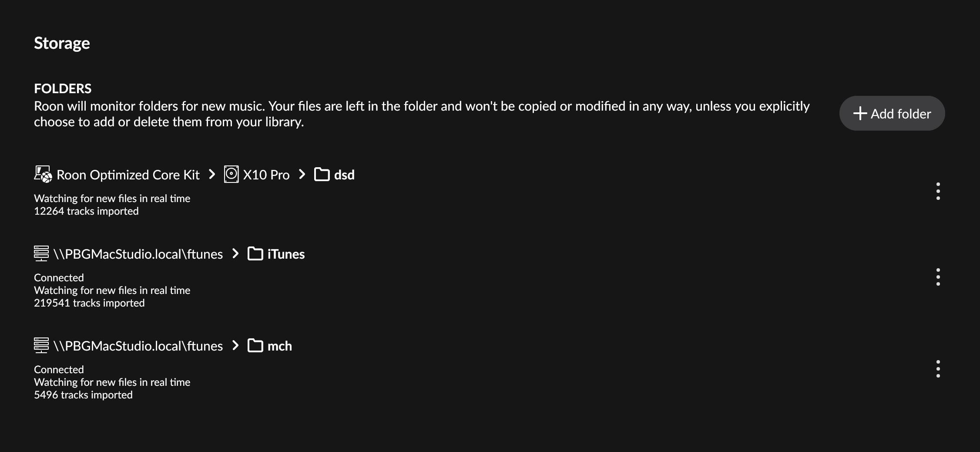Click the X10 Pro drive icon
This screenshot has height=452, width=980.
pos(231,174)
